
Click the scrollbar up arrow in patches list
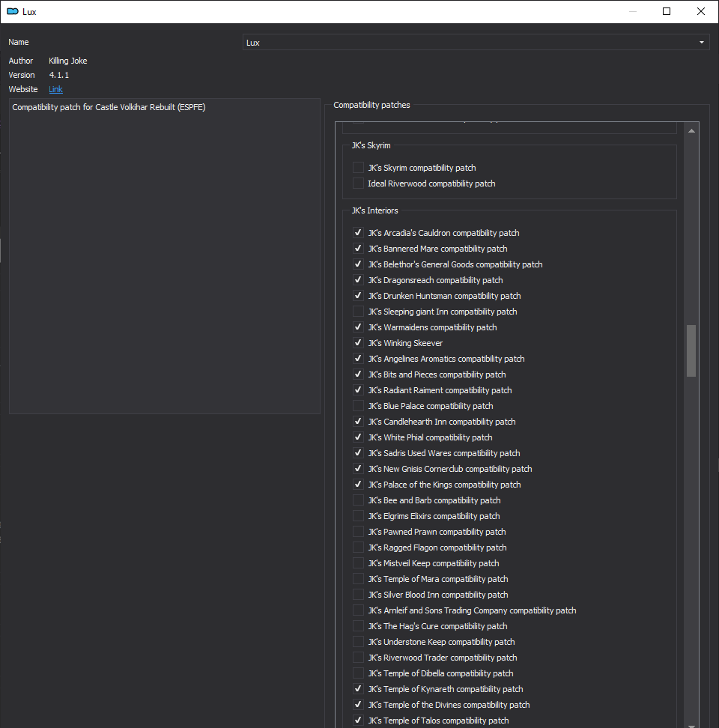pos(691,131)
